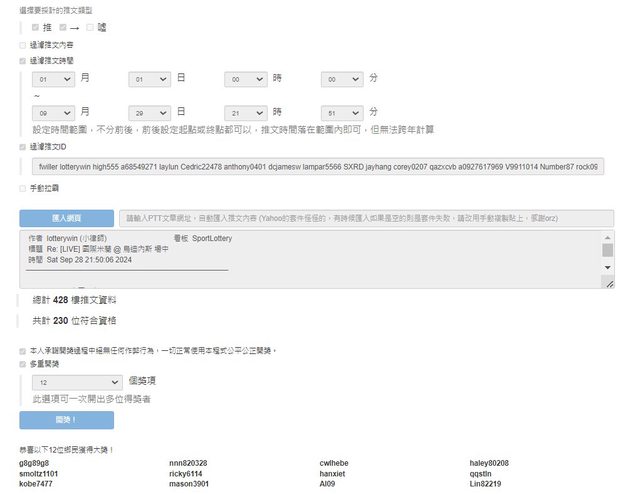Expand the end hour dropdown showing 21
640x494 pixels.
[245, 113]
